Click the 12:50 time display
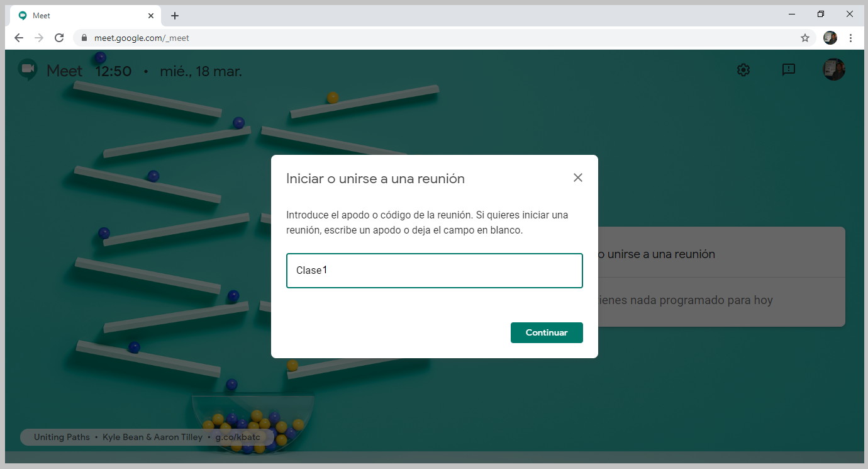The image size is (868, 469). tap(113, 71)
